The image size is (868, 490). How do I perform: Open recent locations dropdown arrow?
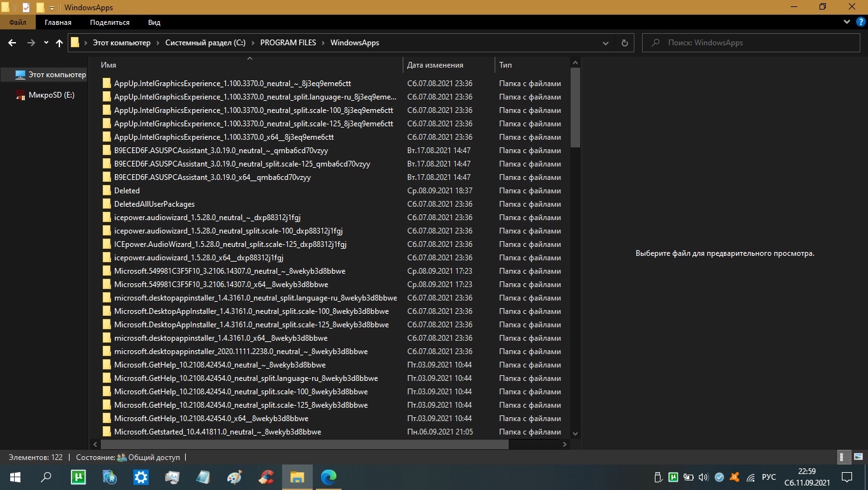tap(46, 43)
